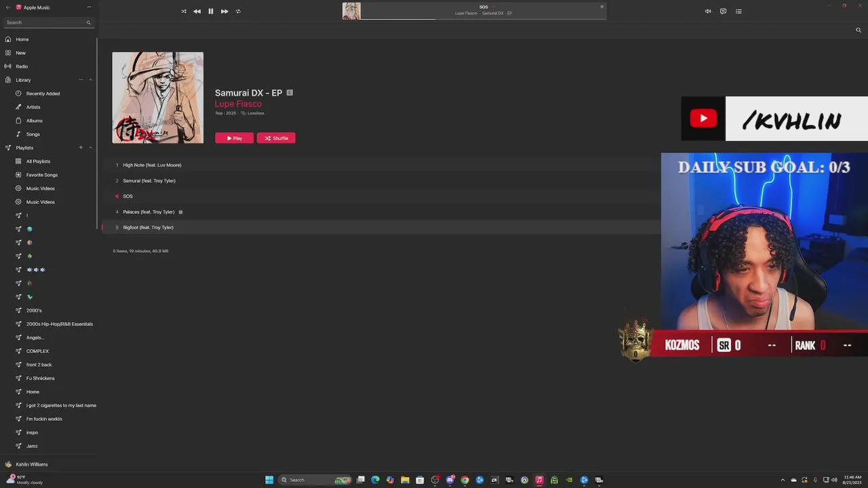
Task: Shuffle the Samurai DX EP
Action: (x=276, y=138)
